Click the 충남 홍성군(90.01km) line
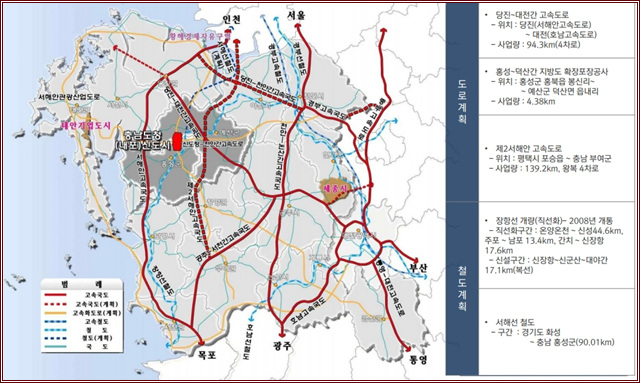The height and width of the screenshot is (383, 640). tap(571, 342)
